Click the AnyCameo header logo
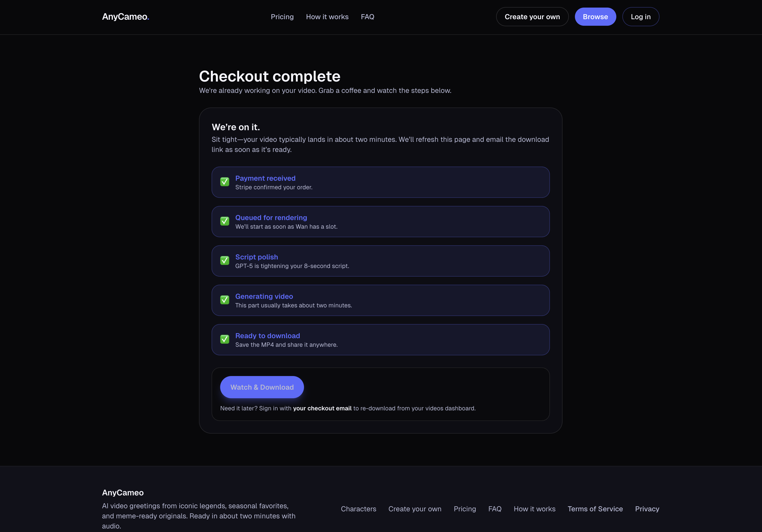 point(125,17)
